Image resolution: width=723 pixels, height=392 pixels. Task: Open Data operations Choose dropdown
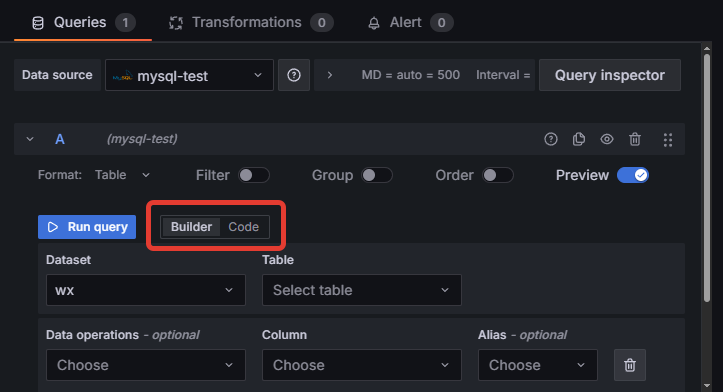[x=146, y=365]
